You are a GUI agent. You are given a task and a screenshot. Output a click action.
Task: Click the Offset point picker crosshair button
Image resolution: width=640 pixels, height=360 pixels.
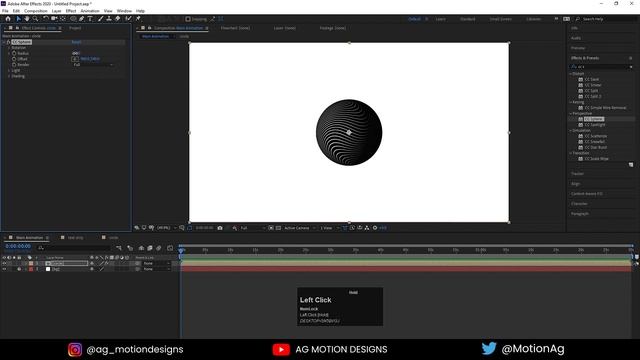coord(75,59)
